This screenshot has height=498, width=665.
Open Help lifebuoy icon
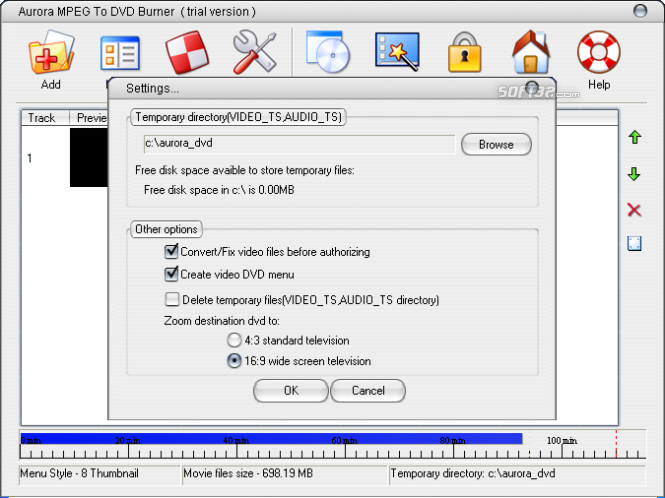tap(599, 52)
